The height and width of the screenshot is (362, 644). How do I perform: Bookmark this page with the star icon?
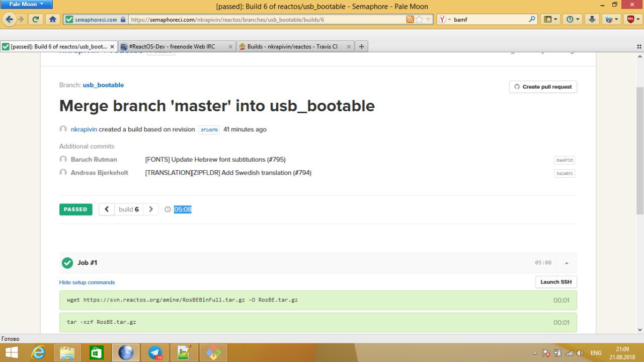pyautogui.click(x=420, y=20)
